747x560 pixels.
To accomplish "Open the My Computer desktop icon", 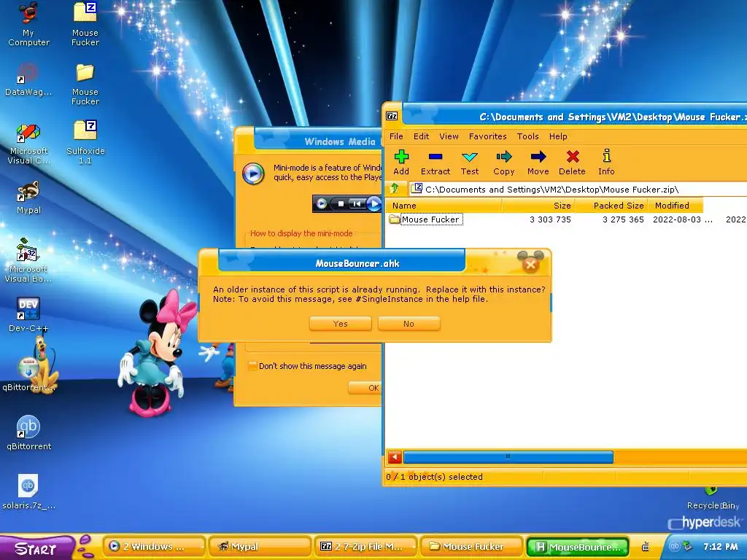I will click(28, 24).
